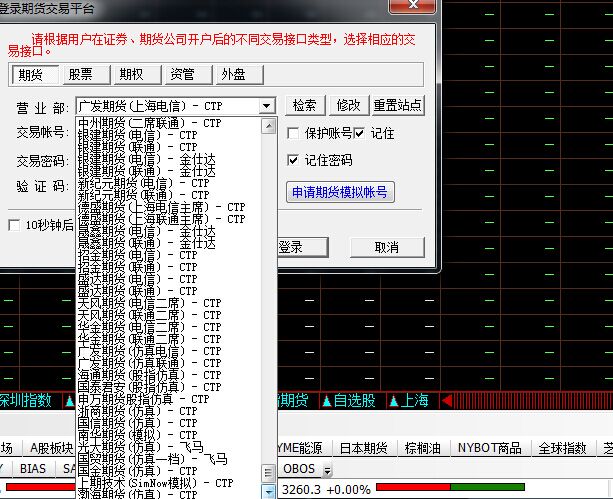Switch to the 期权 interface tab
Screen dimensions: 613x499
point(131,74)
